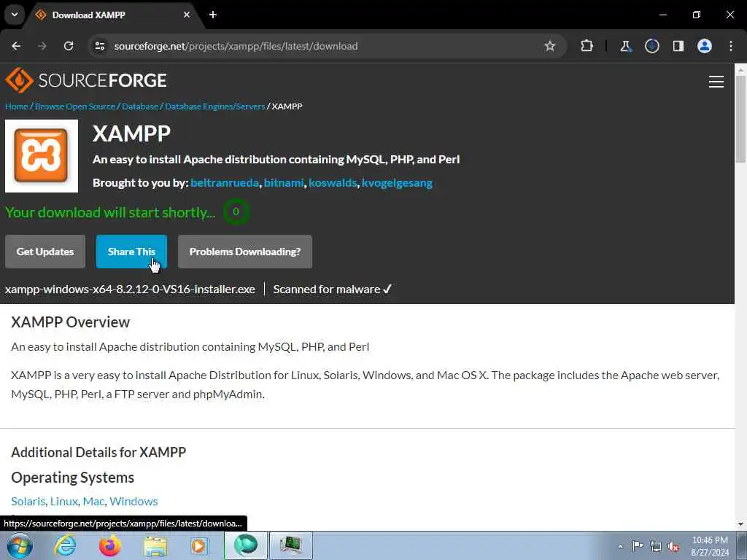This screenshot has height=560, width=747.
Task: Open the Action Center flag icon
Action: [x=638, y=546]
